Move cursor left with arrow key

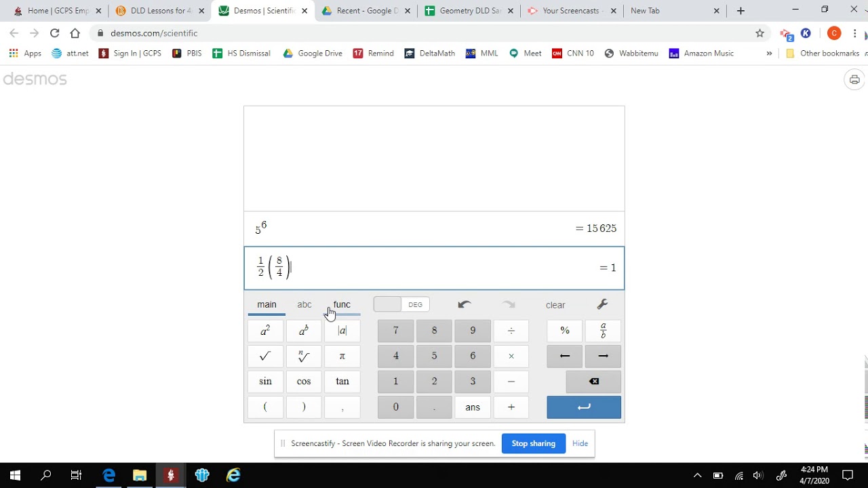click(x=565, y=356)
